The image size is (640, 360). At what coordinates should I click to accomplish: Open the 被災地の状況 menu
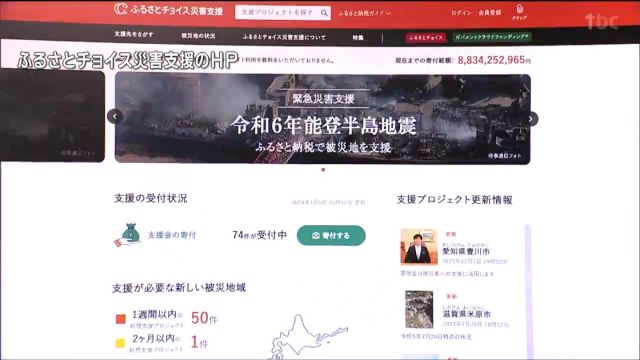pyautogui.click(x=198, y=36)
